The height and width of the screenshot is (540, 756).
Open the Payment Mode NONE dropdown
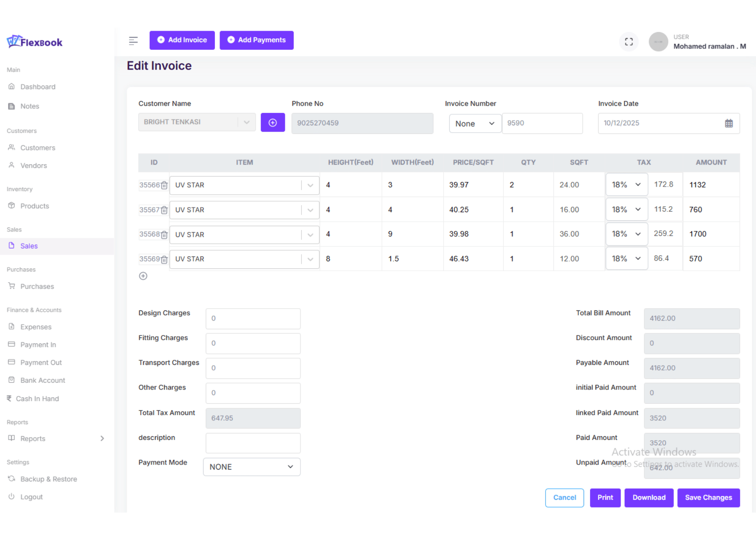252,467
